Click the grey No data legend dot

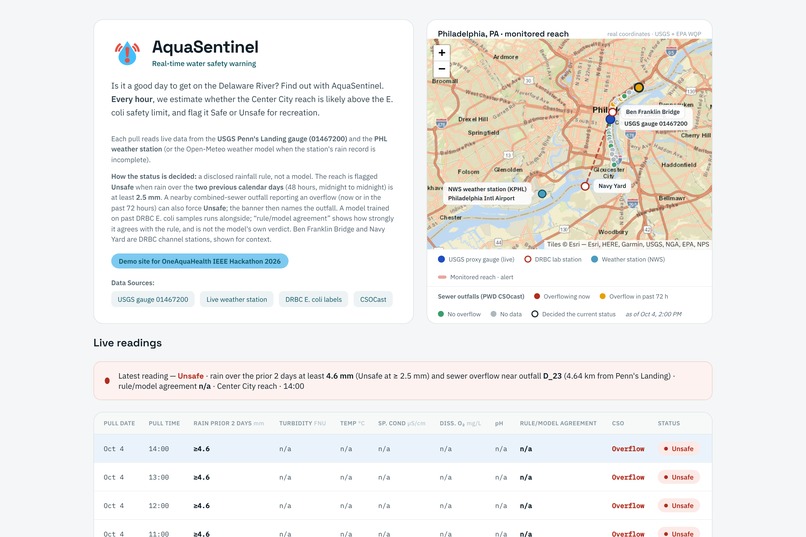pos(493,314)
